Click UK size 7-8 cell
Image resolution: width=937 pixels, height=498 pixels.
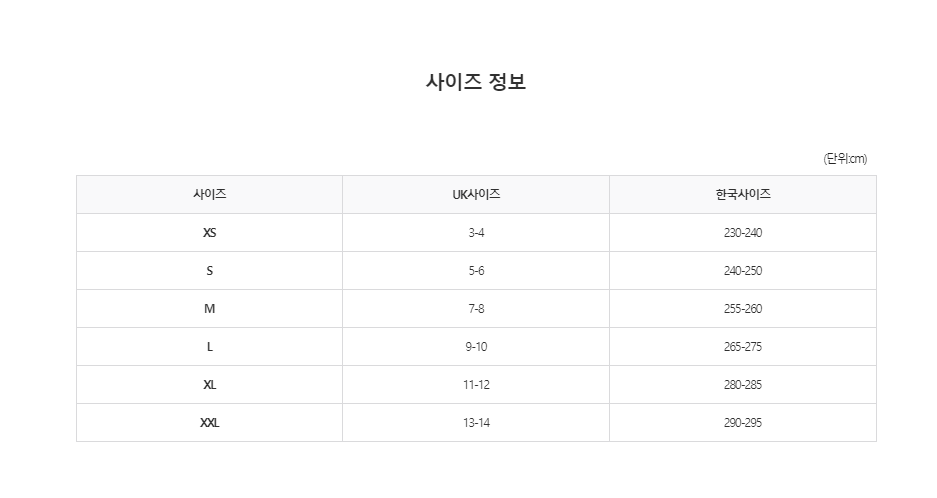click(x=476, y=309)
